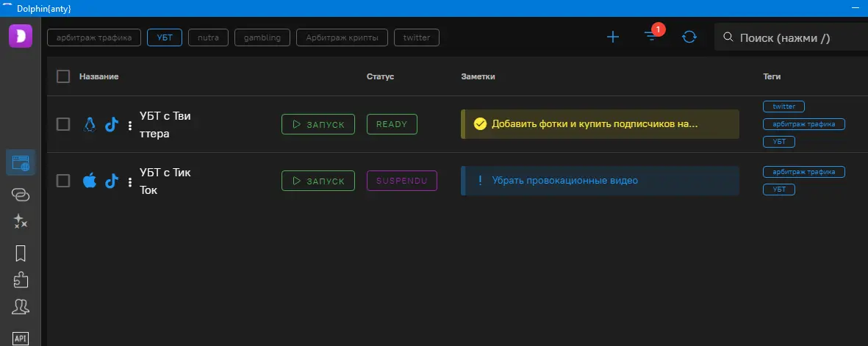Viewport: 868px width, 346px height.
Task: Open filters icon with badge 1
Action: click(x=652, y=36)
